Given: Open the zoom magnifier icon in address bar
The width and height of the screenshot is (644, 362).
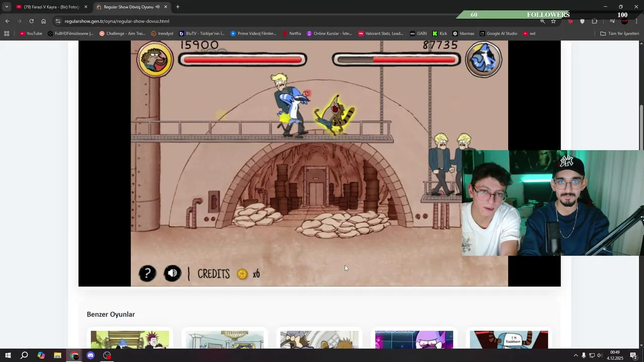Looking at the screenshot, I should 542,21.
